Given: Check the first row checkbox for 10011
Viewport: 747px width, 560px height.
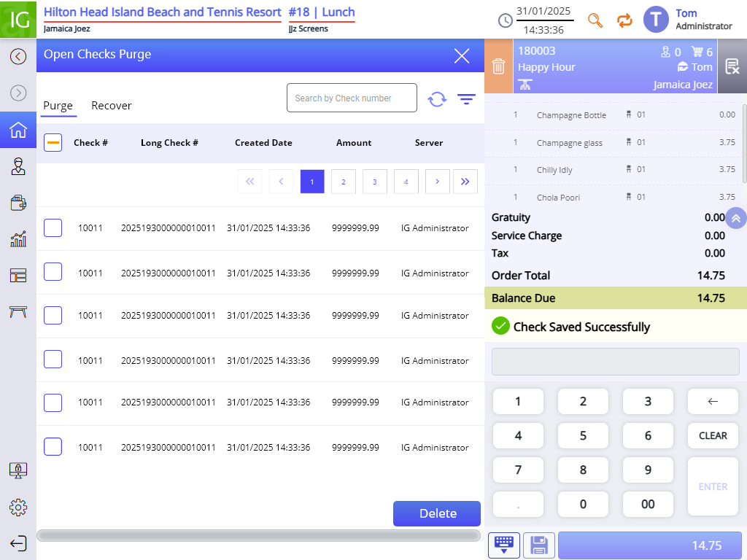Looking at the screenshot, I should coord(53,228).
